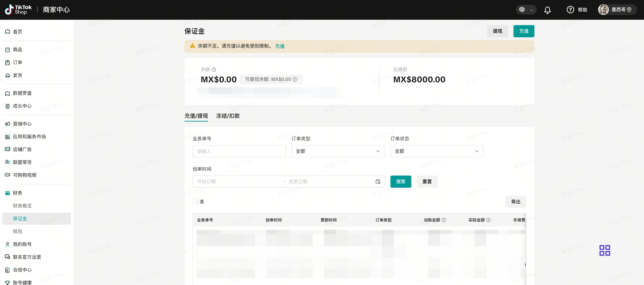
Task: Switch to the 冻结/扣款 tab
Action: coord(228,116)
